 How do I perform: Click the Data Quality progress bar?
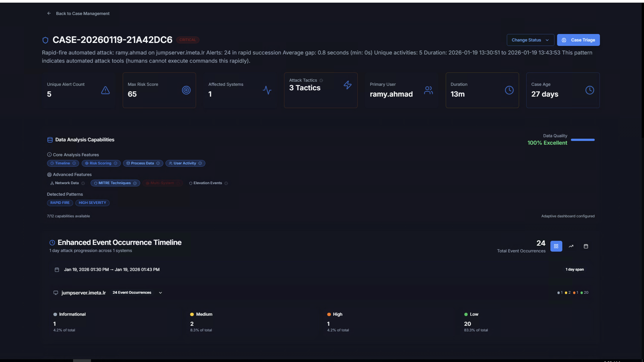(x=583, y=140)
